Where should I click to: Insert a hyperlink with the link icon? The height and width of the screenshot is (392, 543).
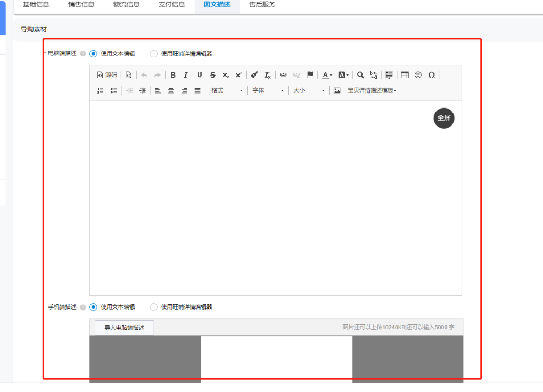click(283, 75)
